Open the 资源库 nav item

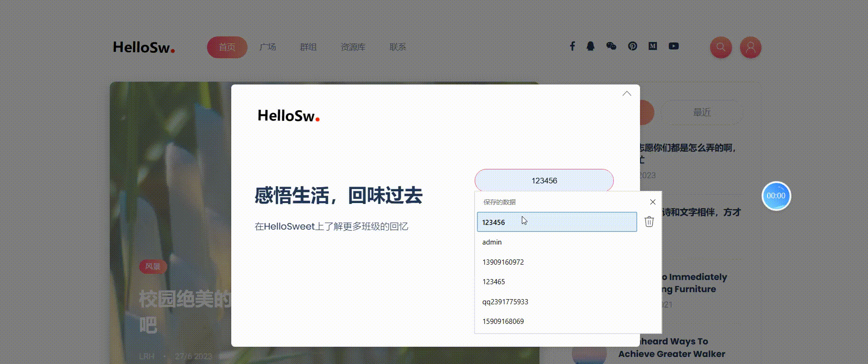(x=353, y=47)
